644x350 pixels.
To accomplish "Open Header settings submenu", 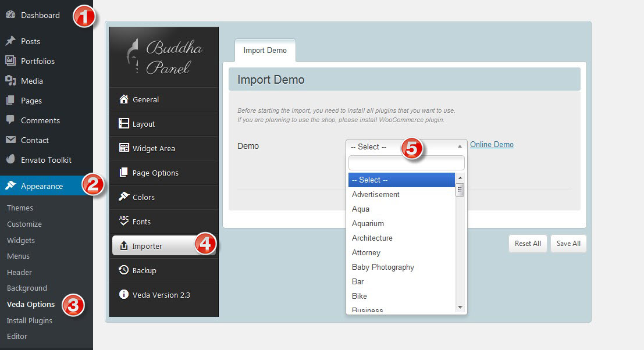I will (x=19, y=272).
